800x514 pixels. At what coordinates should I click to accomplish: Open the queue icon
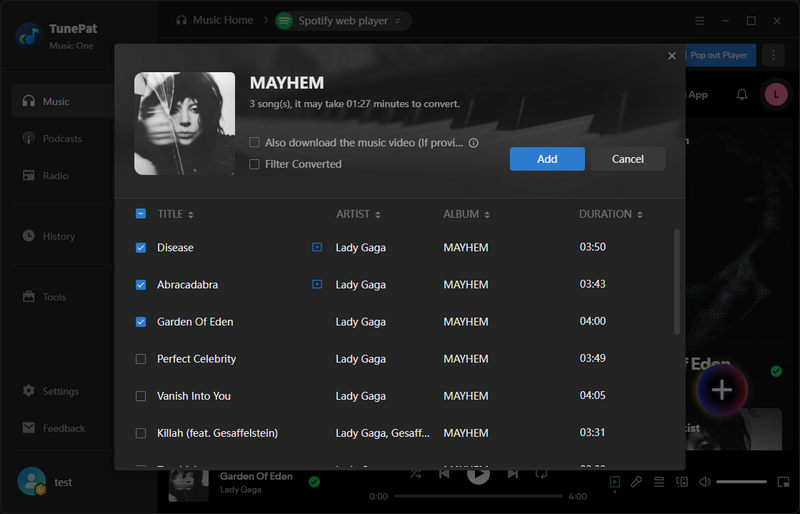click(x=659, y=482)
